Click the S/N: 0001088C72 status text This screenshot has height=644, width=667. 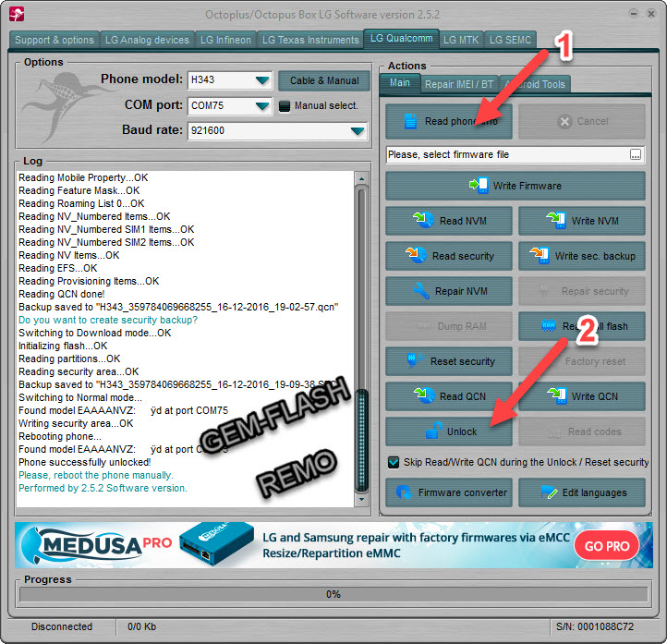click(x=595, y=626)
